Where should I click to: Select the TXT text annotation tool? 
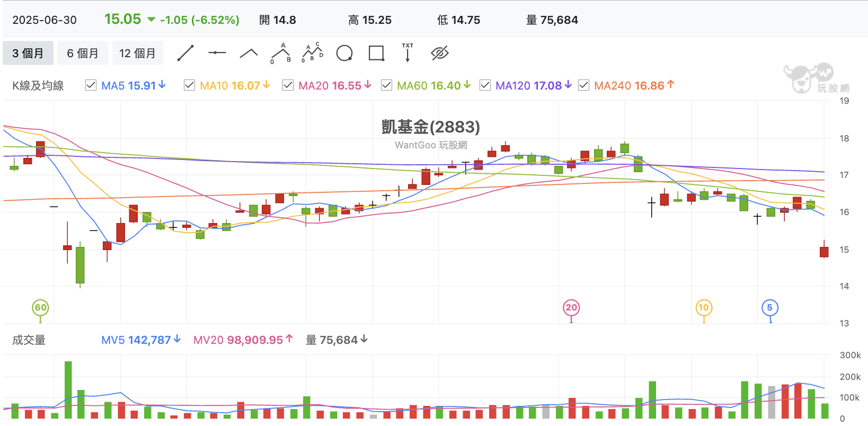(408, 53)
